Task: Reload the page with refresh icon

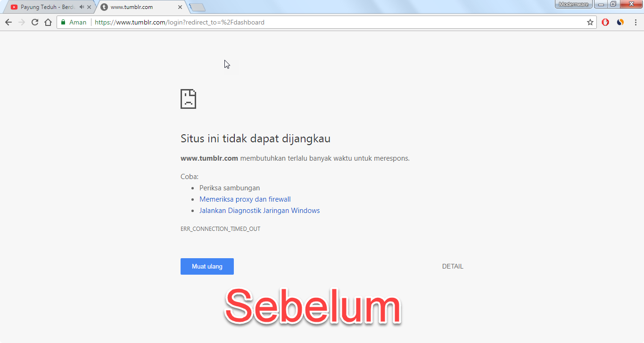Action: click(x=34, y=22)
